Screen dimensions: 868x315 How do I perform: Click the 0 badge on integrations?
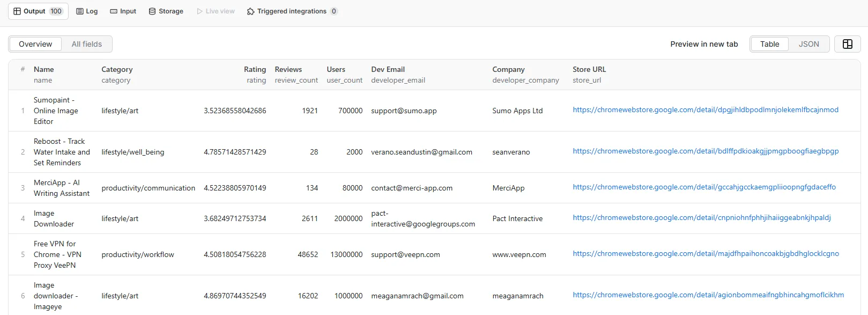[x=334, y=11]
